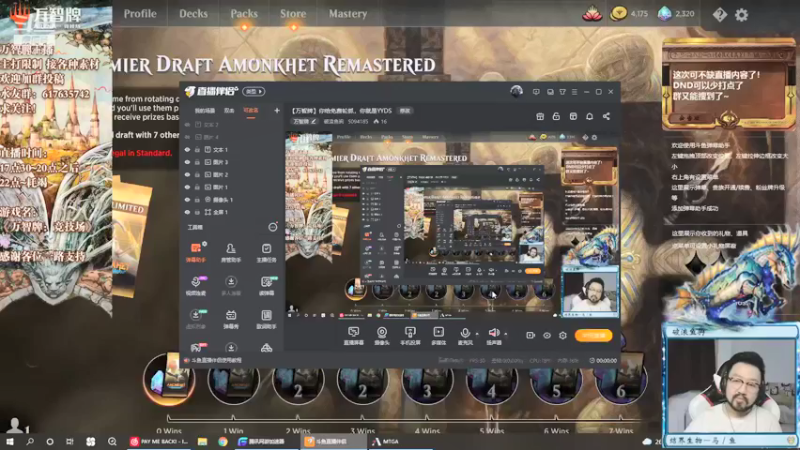Edit the 万智牌 category tag
This screenshot has width=800, height=450.
(x=305, y=121)
